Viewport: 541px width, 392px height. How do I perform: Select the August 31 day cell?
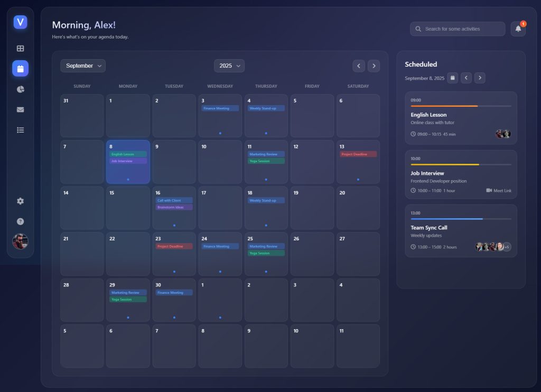(82, 116)
